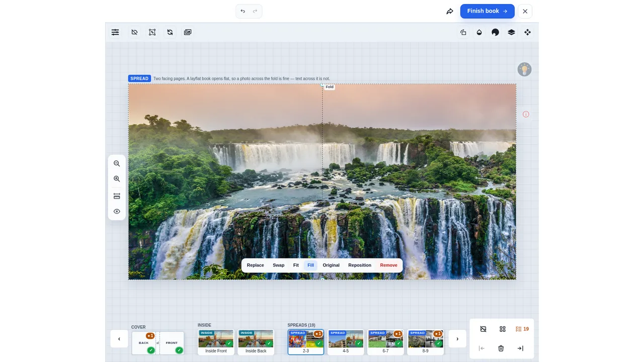644x362 pixels.
Task: Select the Fill option
Action: coord(310,265)
